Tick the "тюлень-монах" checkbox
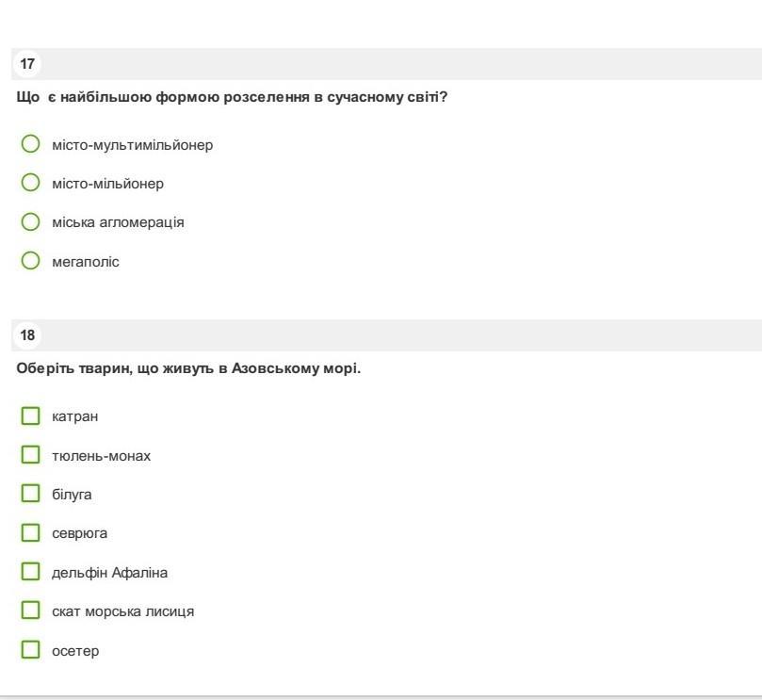The image size is (762, 700). [31, 455]
